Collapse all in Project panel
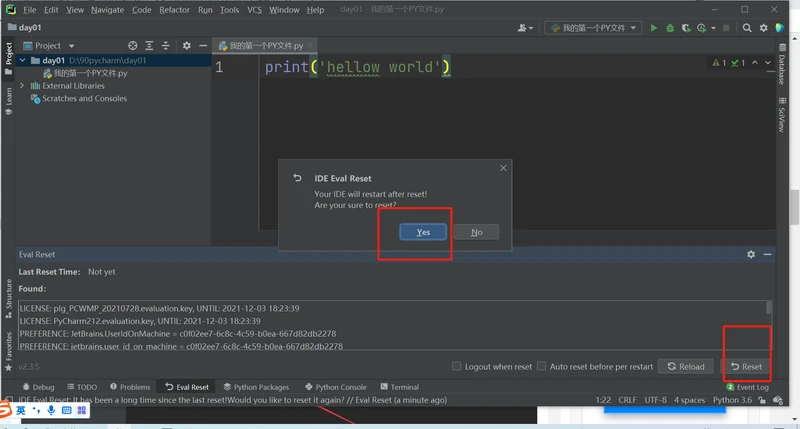This screenshot has height=429, width=800. click(167, 46)
